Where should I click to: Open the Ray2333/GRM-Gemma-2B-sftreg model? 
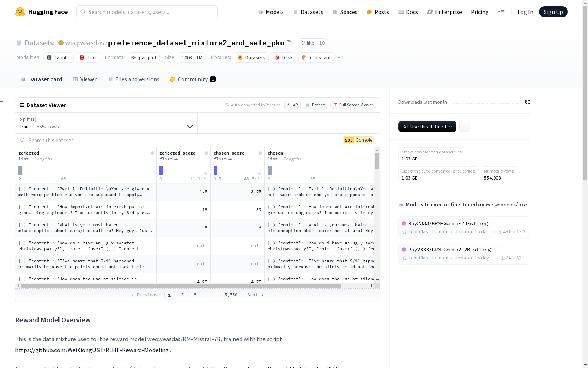(464, 227)
